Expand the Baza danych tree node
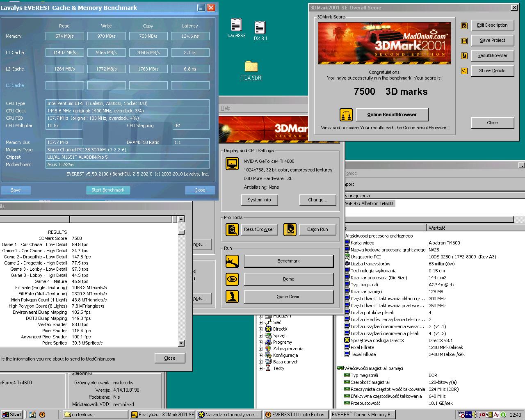525x420 pixels. (x=260, y=362)
